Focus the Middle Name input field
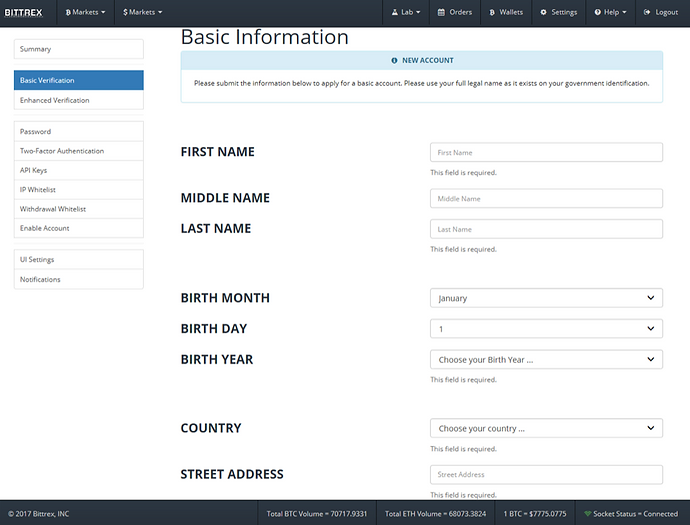Screen dimensions: 690x525 pyautogui.click(x=546, y=198)
